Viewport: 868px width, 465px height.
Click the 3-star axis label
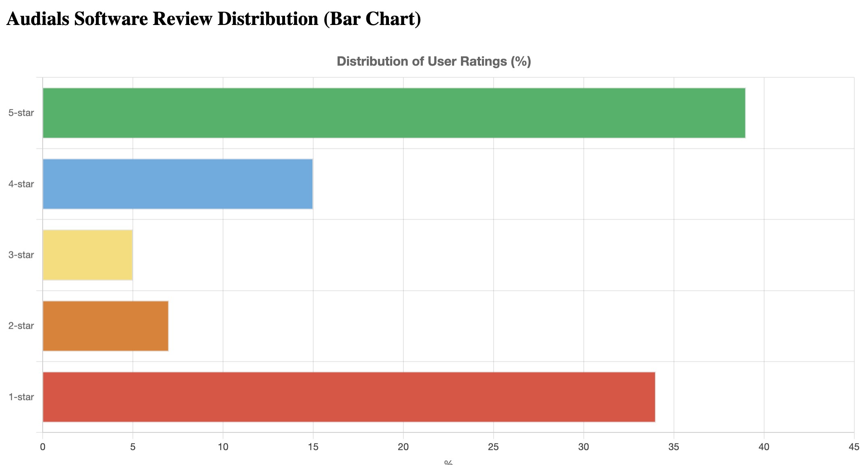point(21,255)
